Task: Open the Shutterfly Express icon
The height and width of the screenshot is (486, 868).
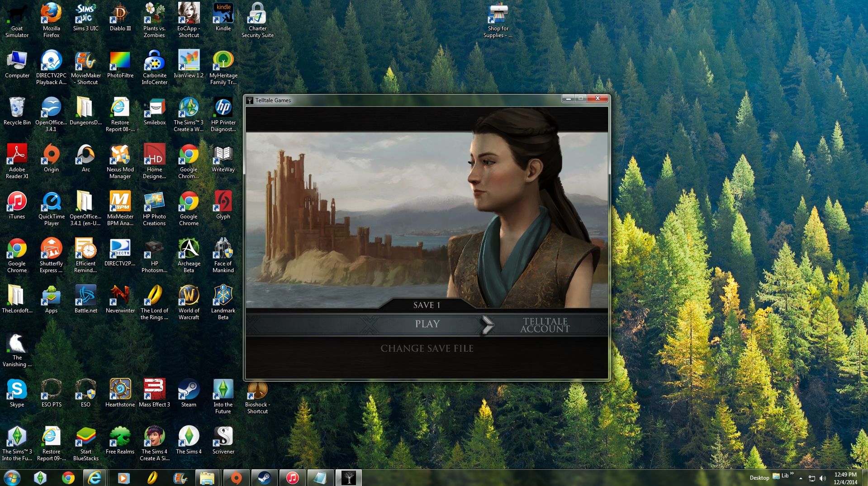Action: (x=52, y=255)
